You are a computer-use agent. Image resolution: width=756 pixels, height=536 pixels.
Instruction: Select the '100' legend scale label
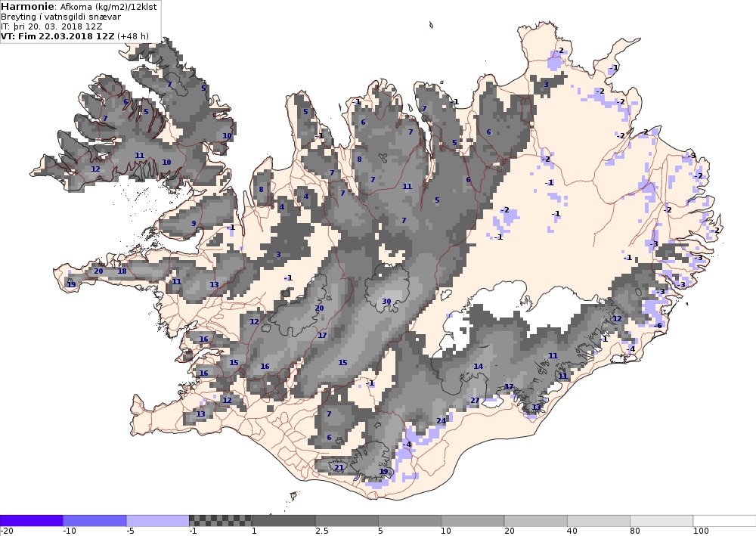tap(701, 531)
